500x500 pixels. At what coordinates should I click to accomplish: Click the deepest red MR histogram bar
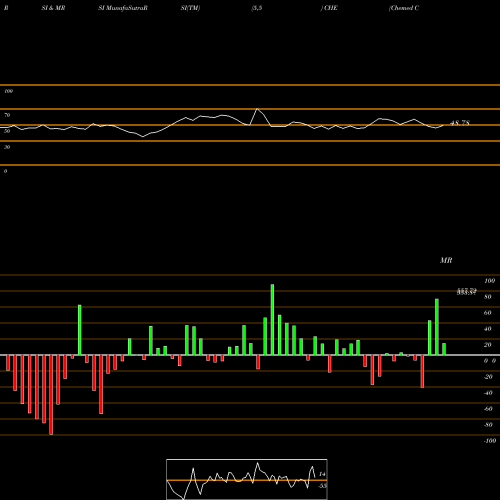coord(51,395)
